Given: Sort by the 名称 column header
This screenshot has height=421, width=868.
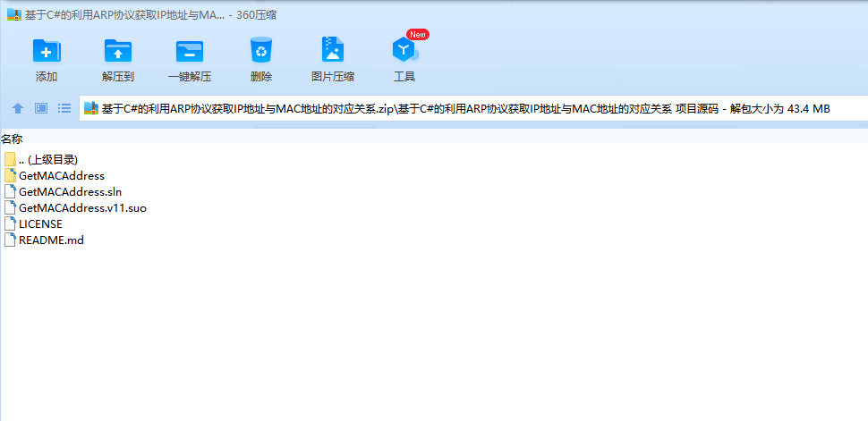Looking at the screenshot, I should 12,139.
